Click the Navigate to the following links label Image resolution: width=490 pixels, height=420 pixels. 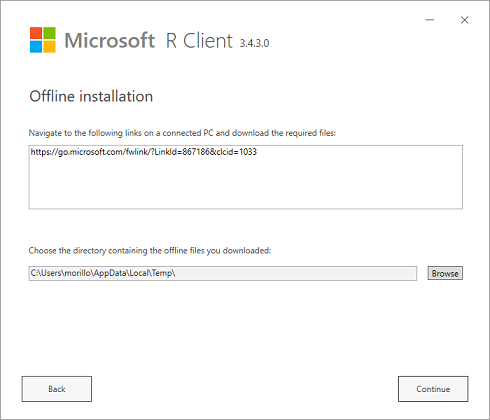(182, 133)
